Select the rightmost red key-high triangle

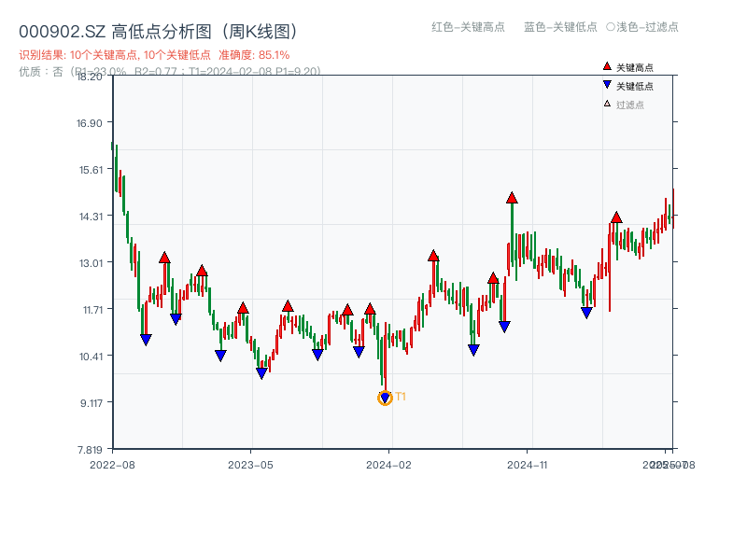point(616,217)
